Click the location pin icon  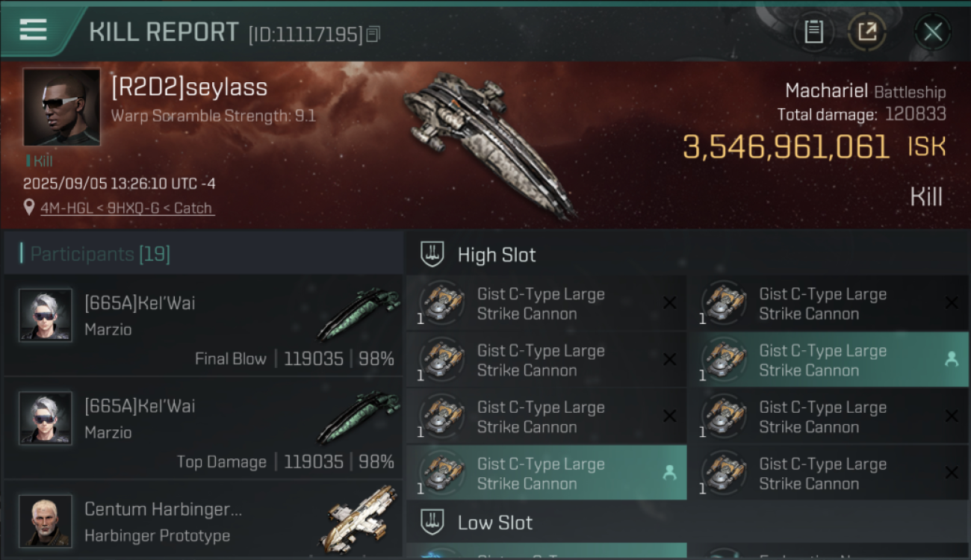click(29, 208)
